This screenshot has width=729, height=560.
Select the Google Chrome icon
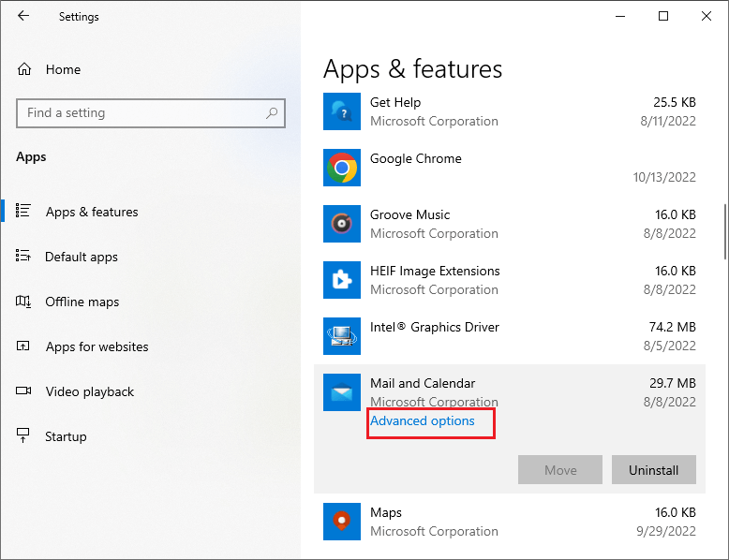(342, 168)
